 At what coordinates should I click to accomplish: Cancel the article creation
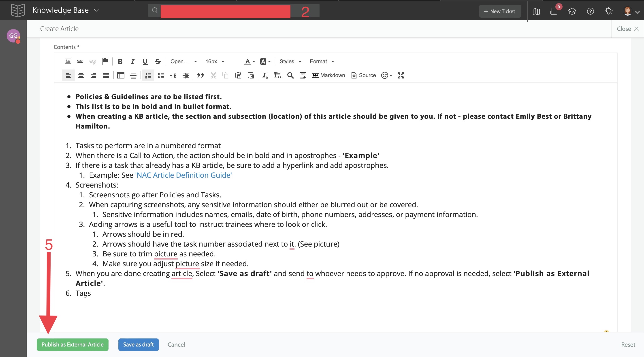pyautogui.click(x=176, y=344)
